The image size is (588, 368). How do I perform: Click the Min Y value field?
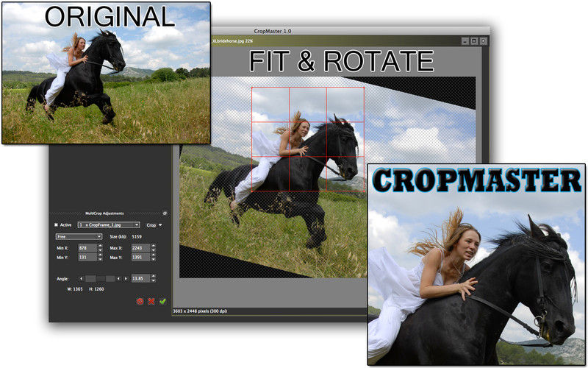pos(87,258)
